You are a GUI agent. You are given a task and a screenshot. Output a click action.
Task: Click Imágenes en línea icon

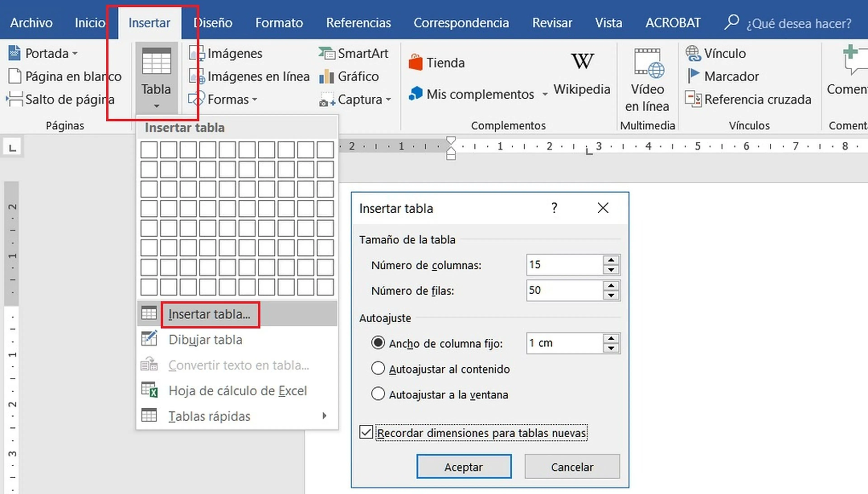tap(197, 76)
